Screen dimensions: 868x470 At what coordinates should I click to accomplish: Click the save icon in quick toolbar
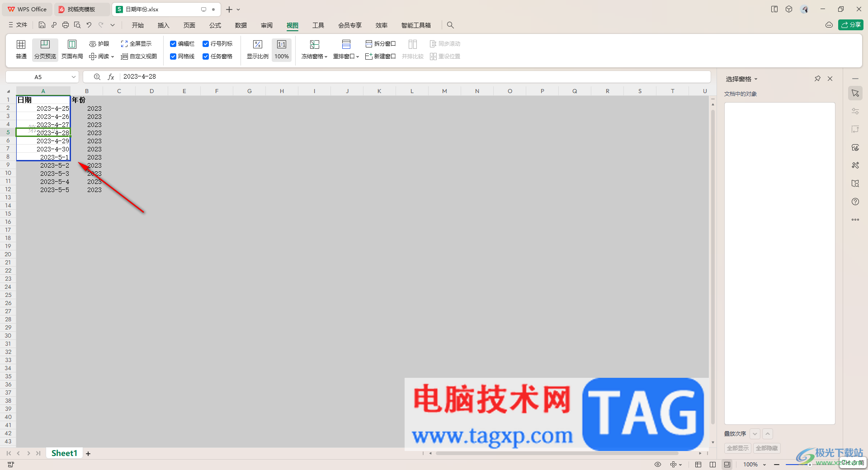click(x=42, y=25)
